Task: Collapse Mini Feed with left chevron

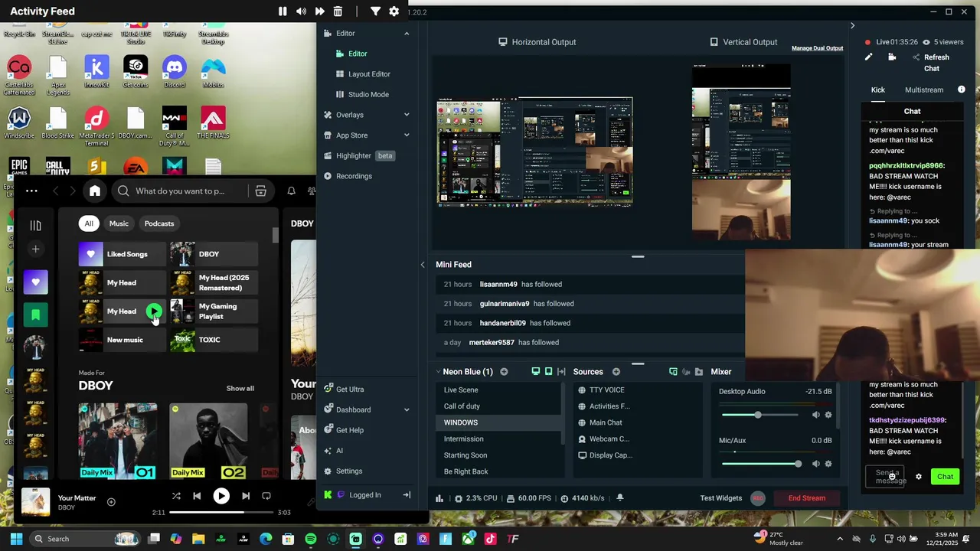Action: [x=423, y=265]
